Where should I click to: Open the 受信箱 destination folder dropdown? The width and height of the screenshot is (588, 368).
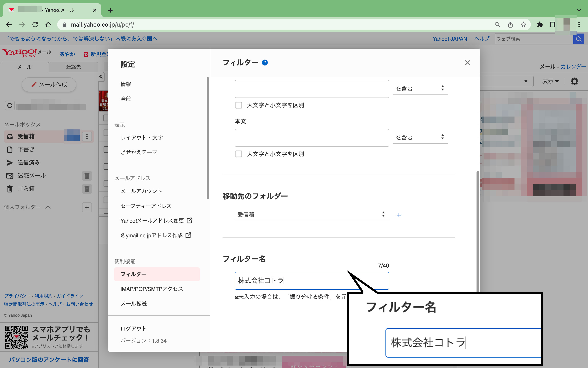point(312,214)
